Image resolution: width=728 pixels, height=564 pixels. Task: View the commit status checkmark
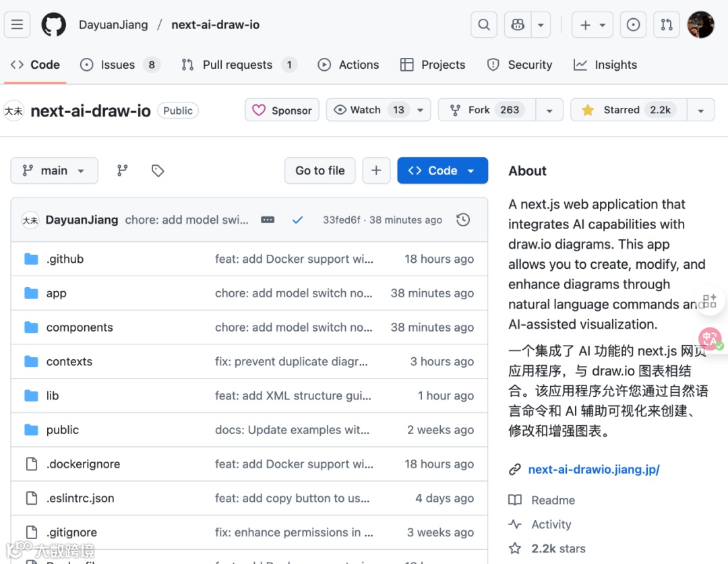(x=298, y=220)
